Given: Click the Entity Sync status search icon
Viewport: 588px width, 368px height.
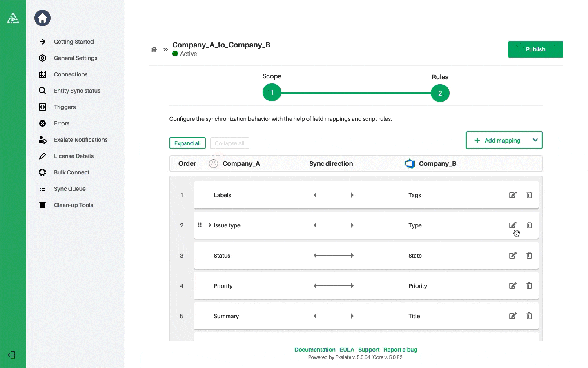Looking at the screenshot, I should tap(42, 91).
